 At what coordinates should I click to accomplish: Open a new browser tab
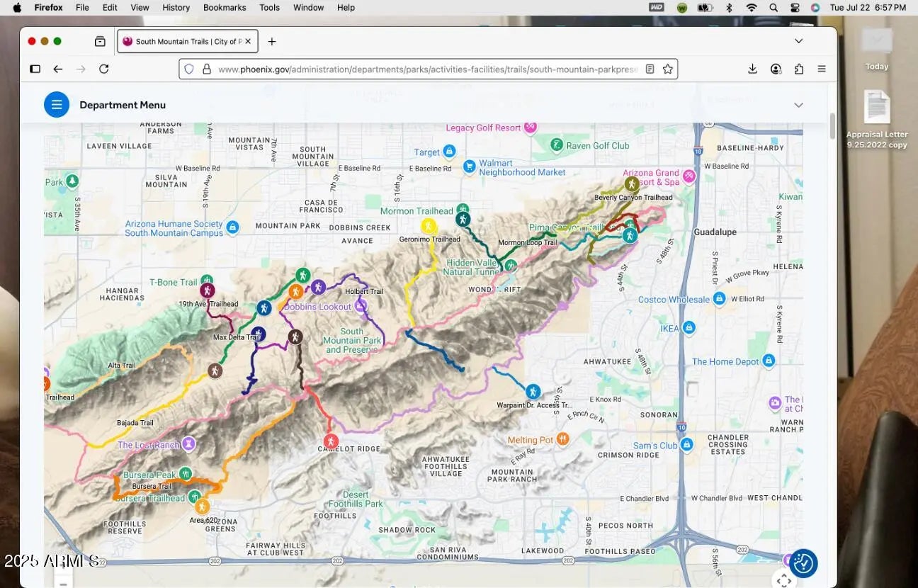coord(272,41)
